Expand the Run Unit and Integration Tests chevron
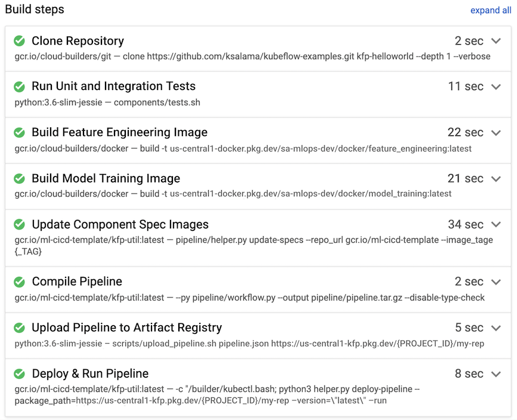This screenshot has height=420, width=517. point(496,87)
